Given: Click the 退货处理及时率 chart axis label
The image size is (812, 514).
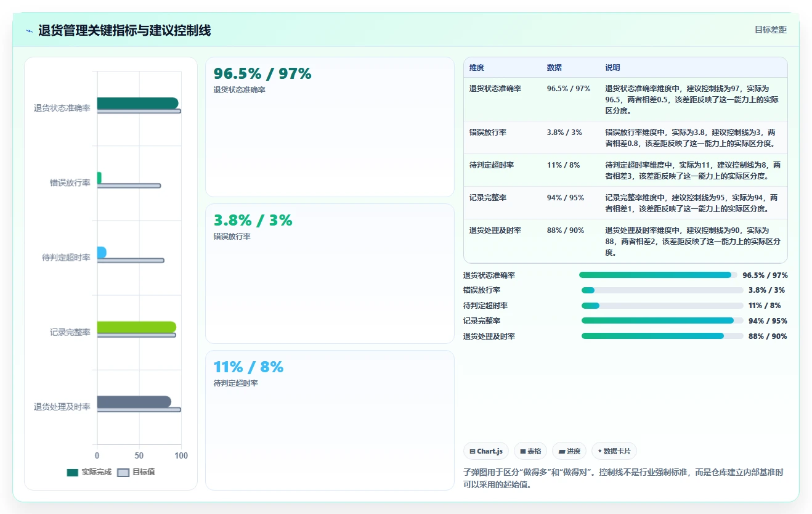Looking at the screenshot, I should (x=62, y=407).
